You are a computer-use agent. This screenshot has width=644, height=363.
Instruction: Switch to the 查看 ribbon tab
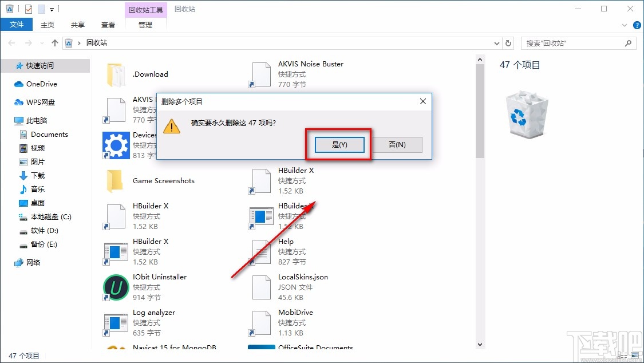click(x=108, y=25)
